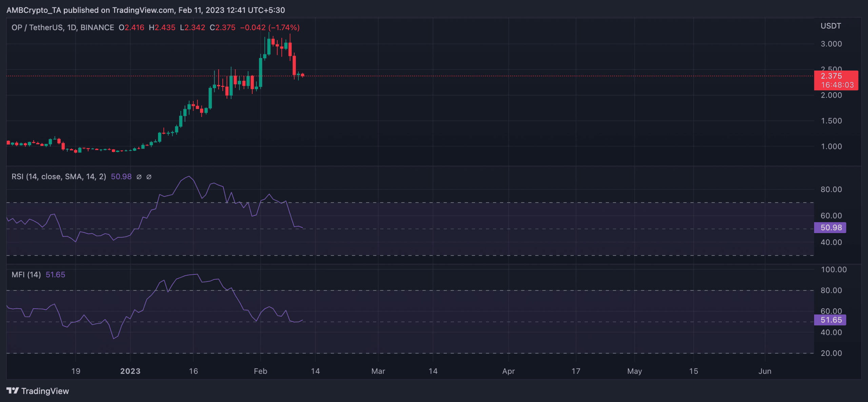868x402 pixels.
Task: Click the purple 51.65 MFI axis tag
Action: 830,320
